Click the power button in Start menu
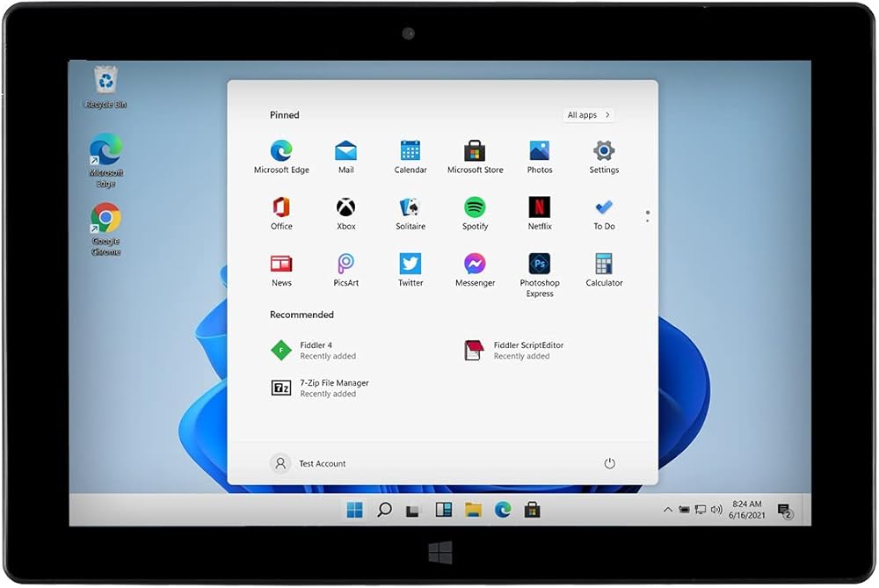The image size is (879, 588). 609,463
